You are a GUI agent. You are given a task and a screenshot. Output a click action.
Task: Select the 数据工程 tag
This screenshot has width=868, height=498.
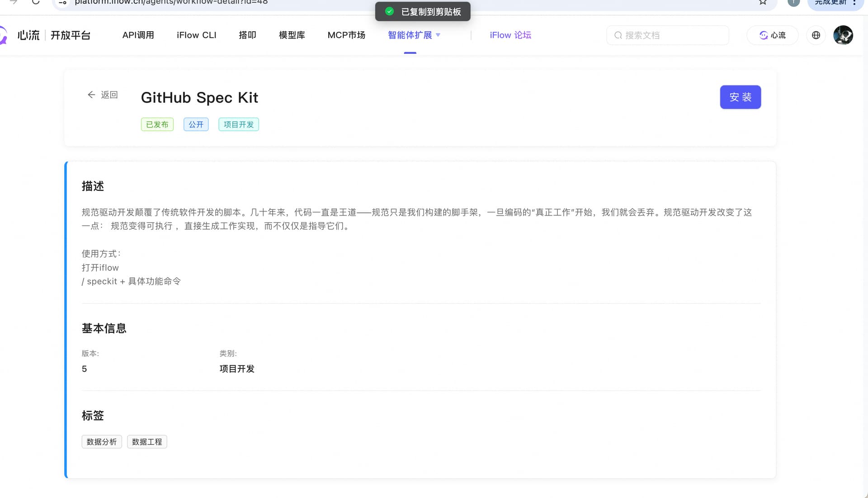147,442
